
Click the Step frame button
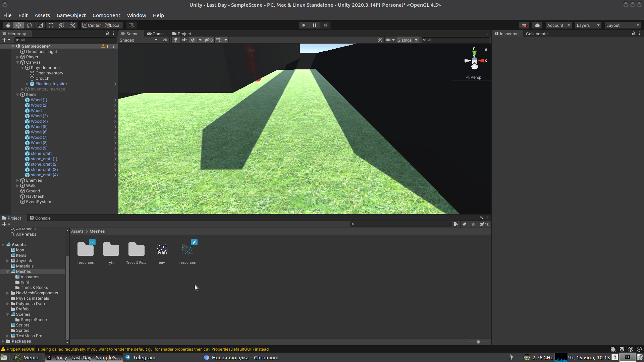point(325,25)
